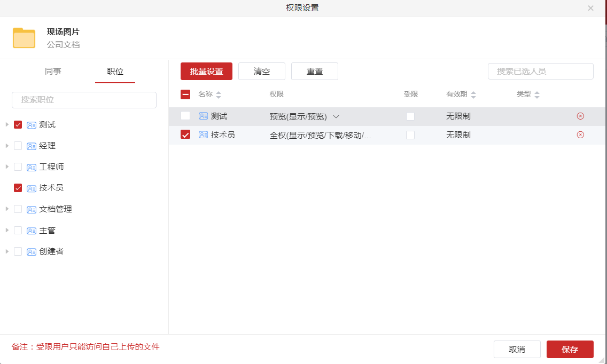Image resolution: width=607 pixels, height=364 pixels.
Task: Click the 批量设置 button
Action: pyautogui.click(x=206, y=71)
